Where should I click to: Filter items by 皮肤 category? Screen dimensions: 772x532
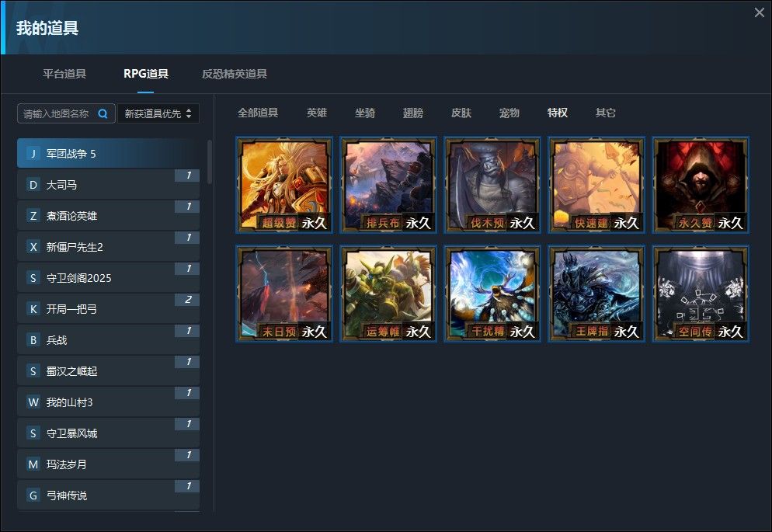click(x=461, y=113)
